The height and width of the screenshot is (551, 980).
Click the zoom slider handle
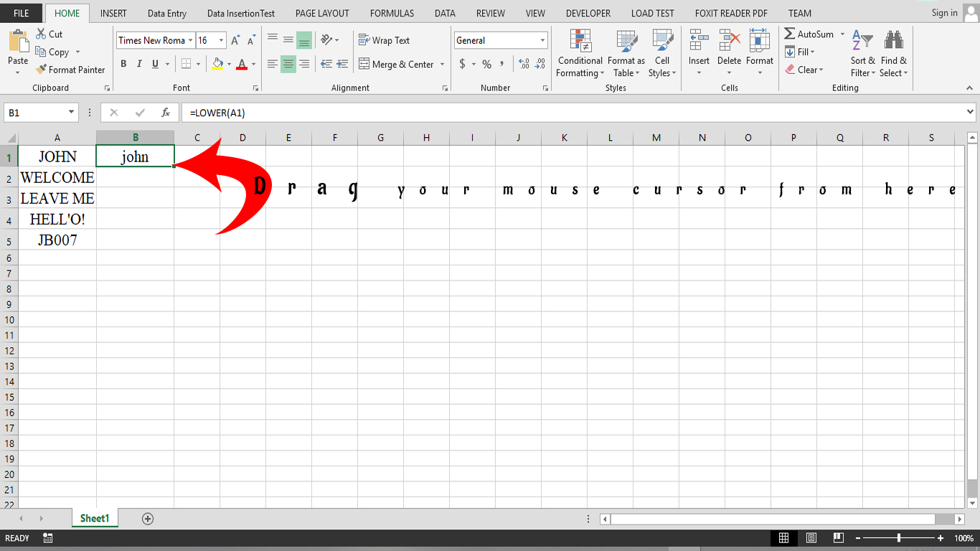[x=899, y=538]
